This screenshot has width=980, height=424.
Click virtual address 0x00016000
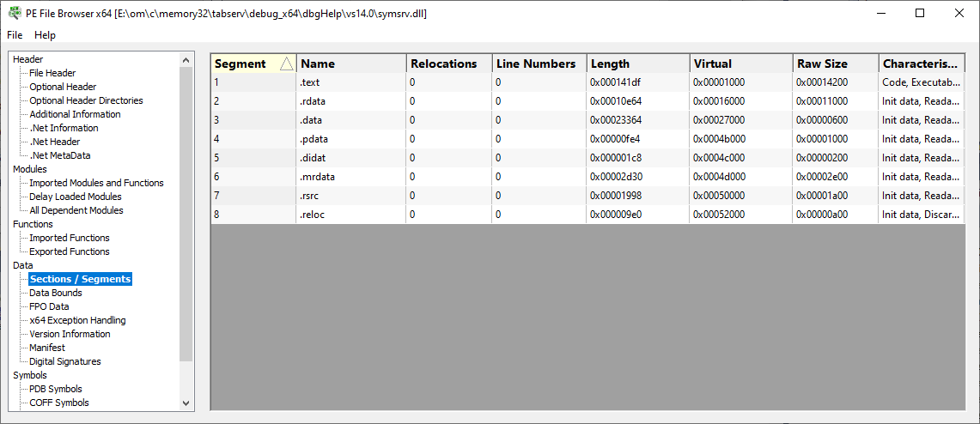[x=719, y=101]
